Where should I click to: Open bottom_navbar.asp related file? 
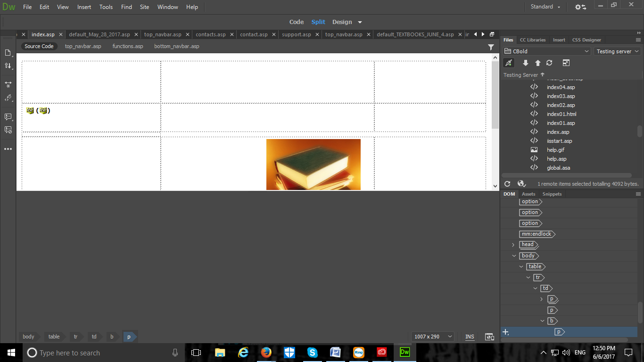point(177,46)
